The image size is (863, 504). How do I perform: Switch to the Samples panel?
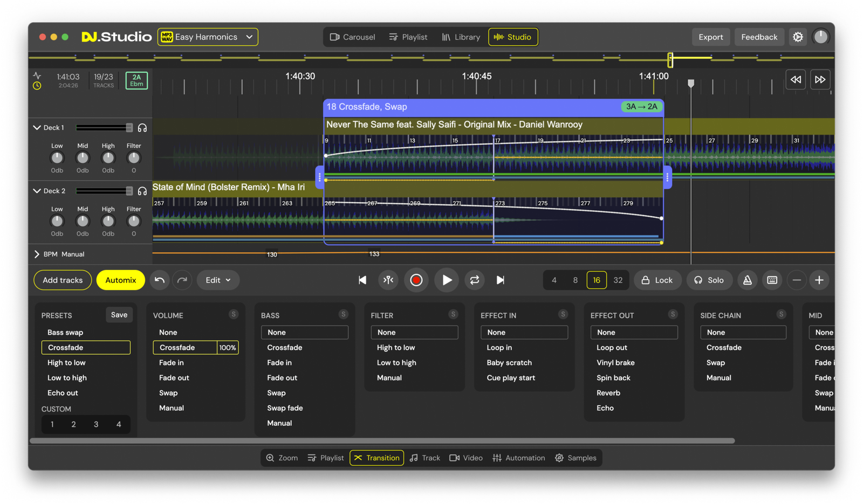(x=576, y=458)
